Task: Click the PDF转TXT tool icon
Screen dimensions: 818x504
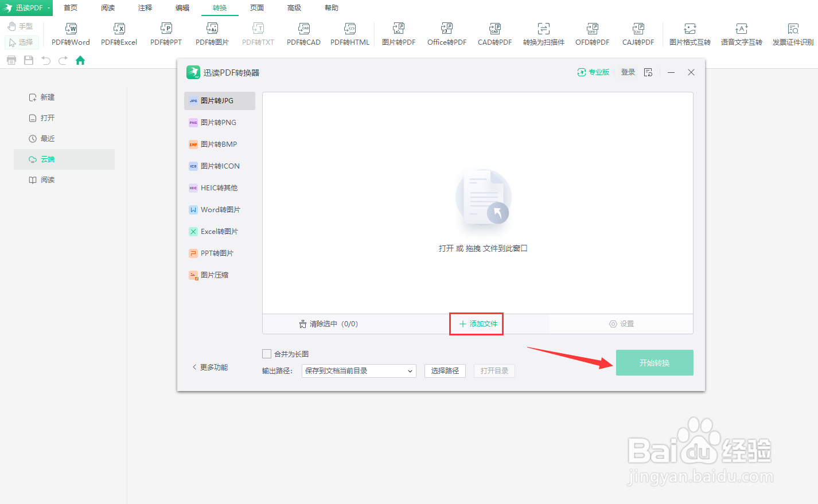Action: [x=258, y=34]
